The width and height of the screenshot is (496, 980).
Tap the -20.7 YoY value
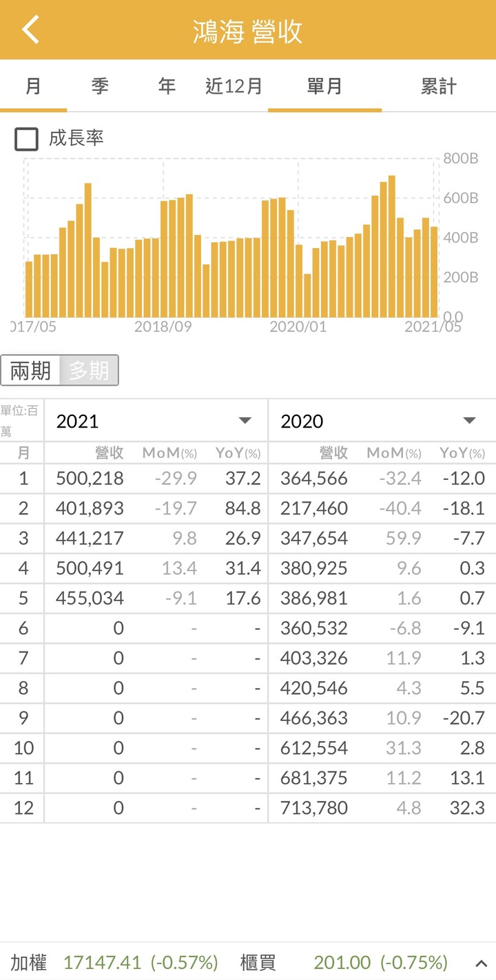coord(464,718)
